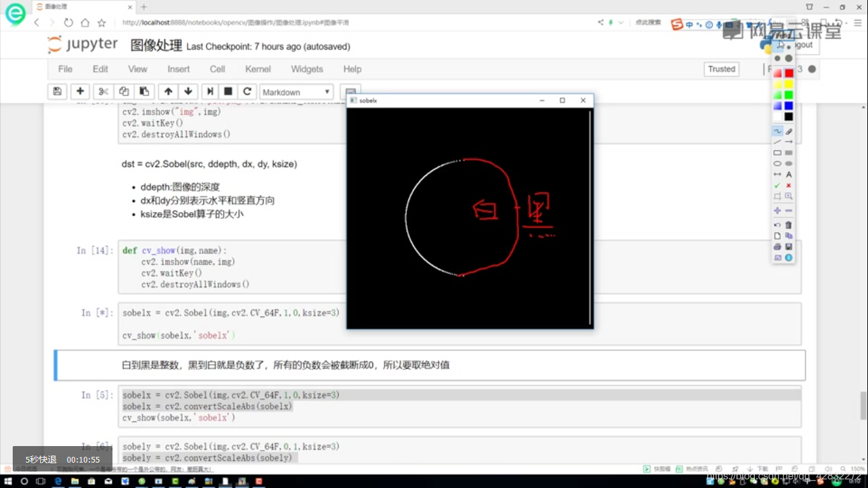Select the text A tool
The image size is (868, 488).
pyautogui.click(x=789, y=174)
